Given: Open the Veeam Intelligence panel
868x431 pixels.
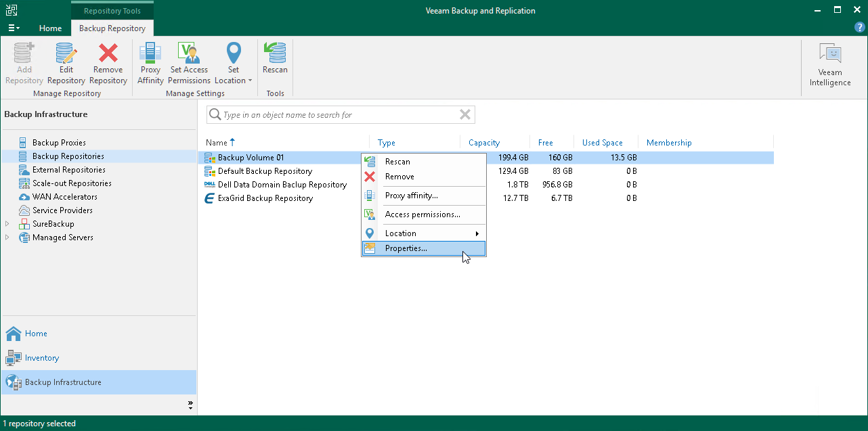Looking at the screenshot, I should click(x=829, y=66).
